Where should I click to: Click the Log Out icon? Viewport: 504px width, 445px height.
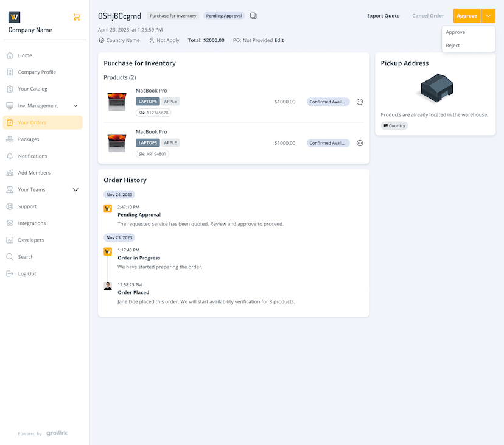(x=10, y=273)
